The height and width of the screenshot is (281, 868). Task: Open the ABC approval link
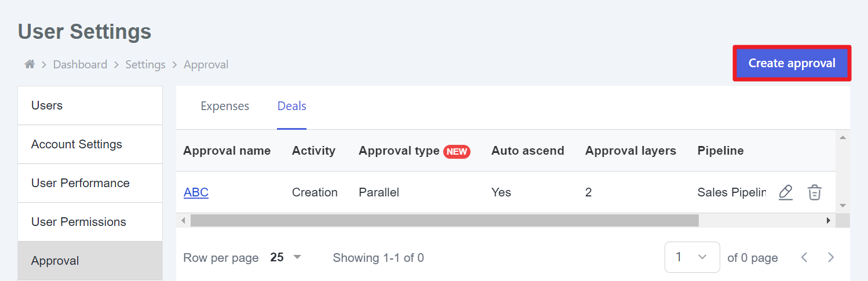coord(196,192)
